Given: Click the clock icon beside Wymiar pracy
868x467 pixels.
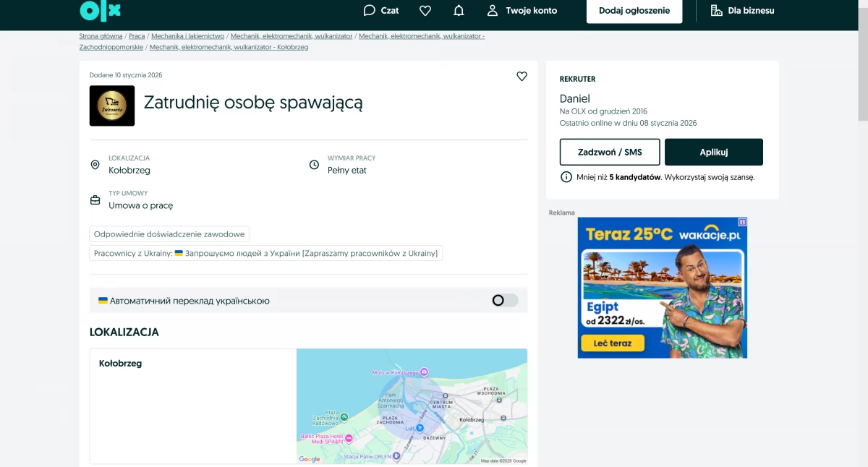Looking at the screenshot, I should [314, 165].
